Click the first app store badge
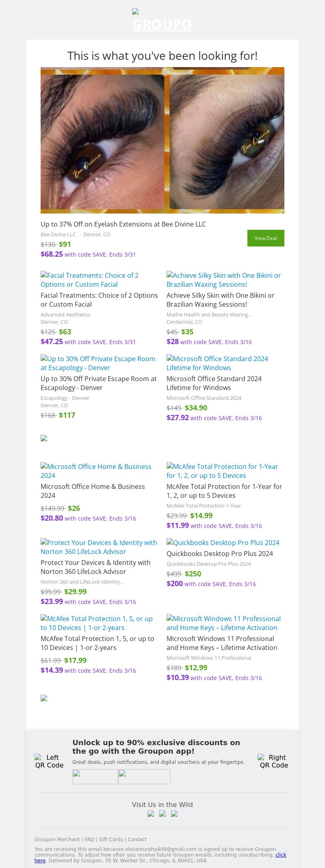 point(95,776)
